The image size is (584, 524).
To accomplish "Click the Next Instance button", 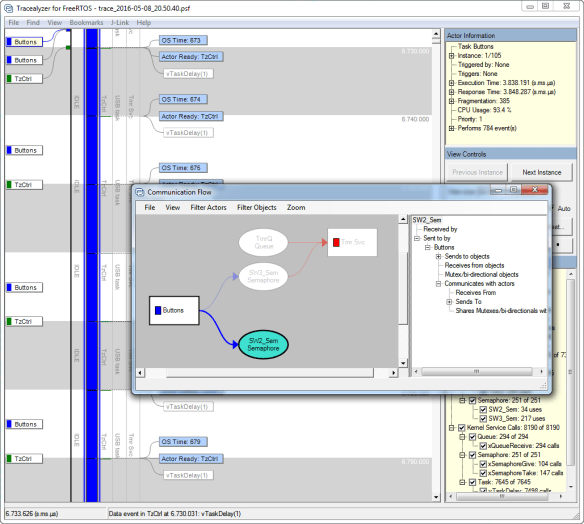I will coord(542,172).
